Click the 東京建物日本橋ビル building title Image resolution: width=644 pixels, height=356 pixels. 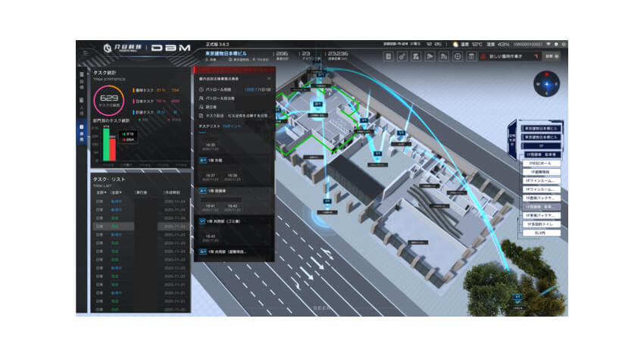point(226,53)
